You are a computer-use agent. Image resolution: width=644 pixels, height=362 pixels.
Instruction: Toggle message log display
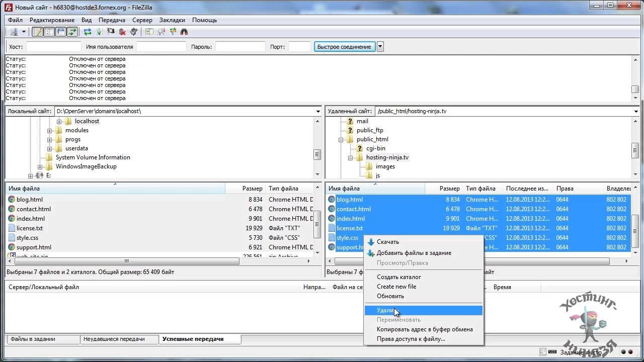click(37, 32)
